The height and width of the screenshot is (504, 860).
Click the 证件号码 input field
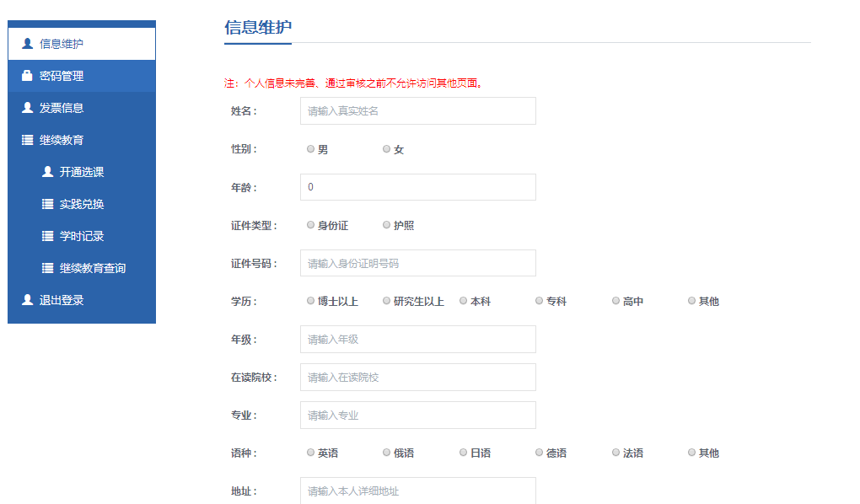pos(418,263)
